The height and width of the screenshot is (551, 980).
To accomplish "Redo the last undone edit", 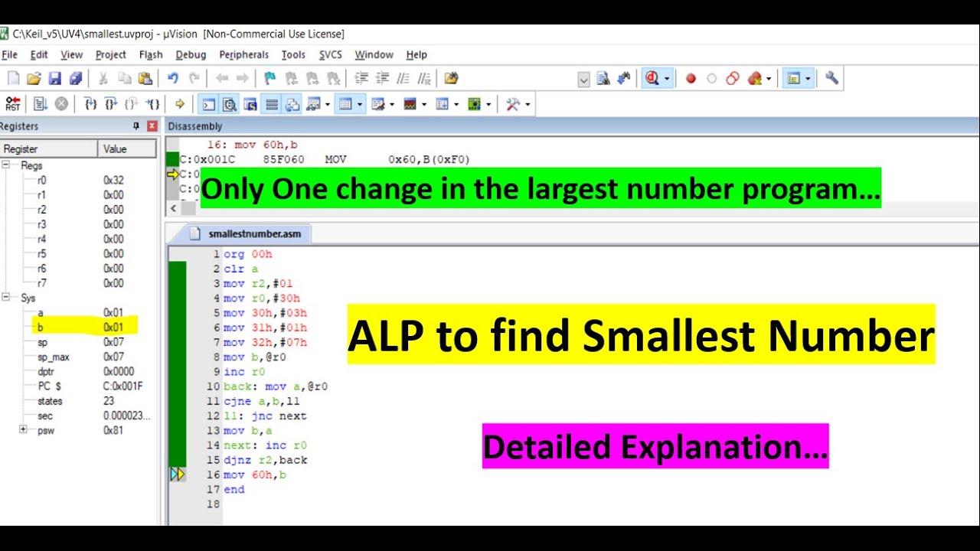I will pos(194,78).
